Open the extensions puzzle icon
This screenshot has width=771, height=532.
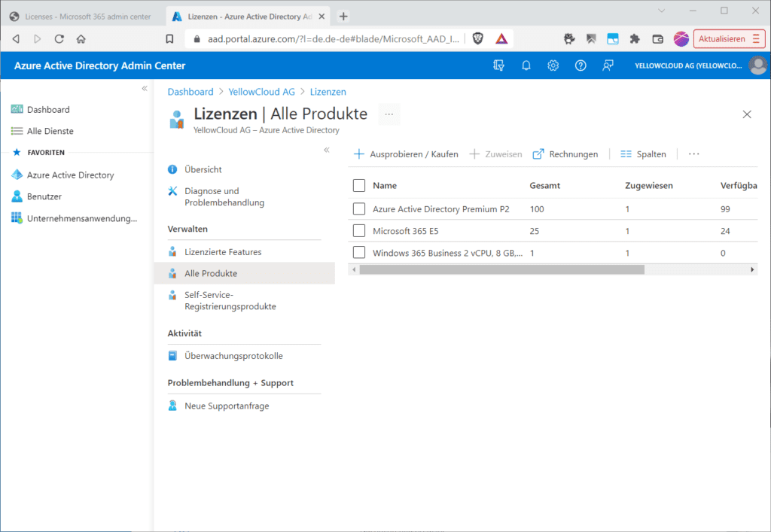click(x=635, y=39)
